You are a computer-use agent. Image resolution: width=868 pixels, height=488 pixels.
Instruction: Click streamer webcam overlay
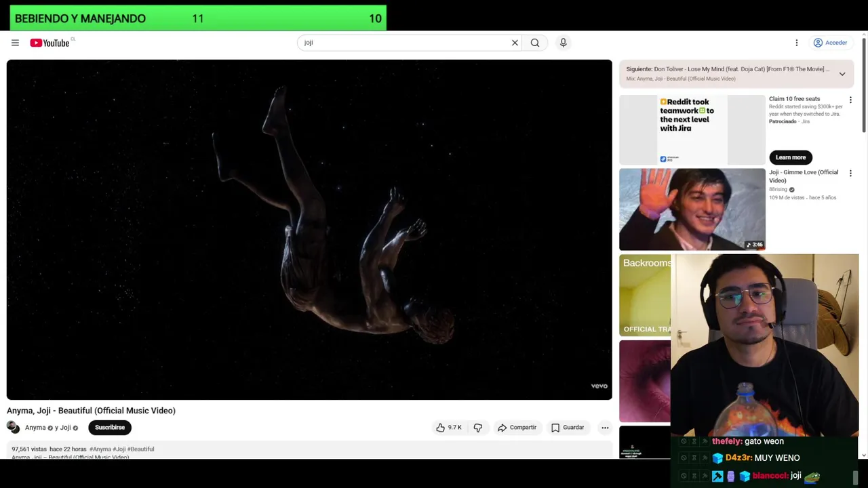[x=765, y=346]
